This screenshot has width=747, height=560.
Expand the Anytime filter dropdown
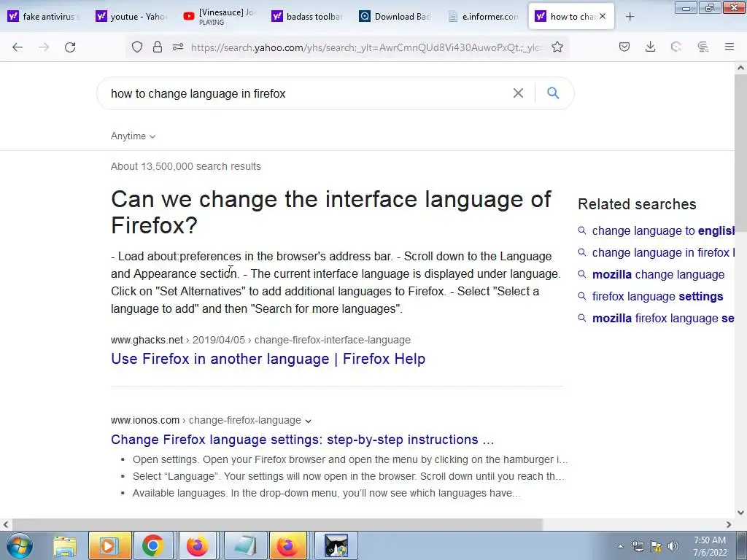[x=133, y=136]
